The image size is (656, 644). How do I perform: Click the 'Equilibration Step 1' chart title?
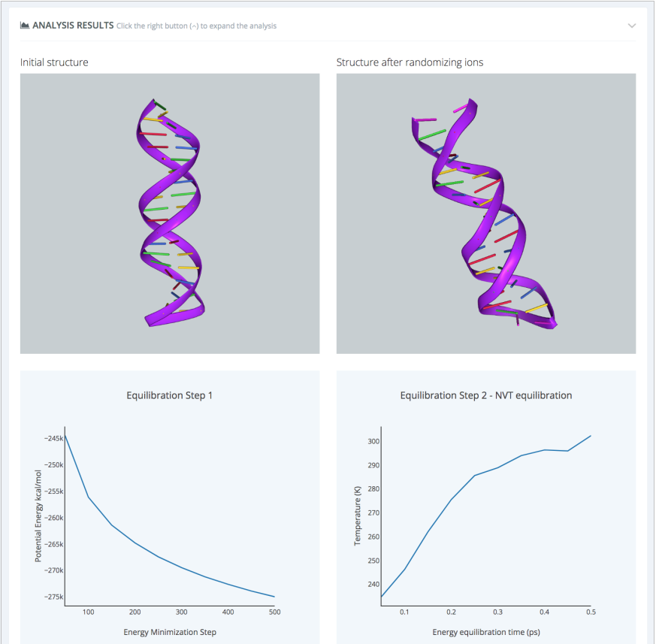(x=170, y=395)
